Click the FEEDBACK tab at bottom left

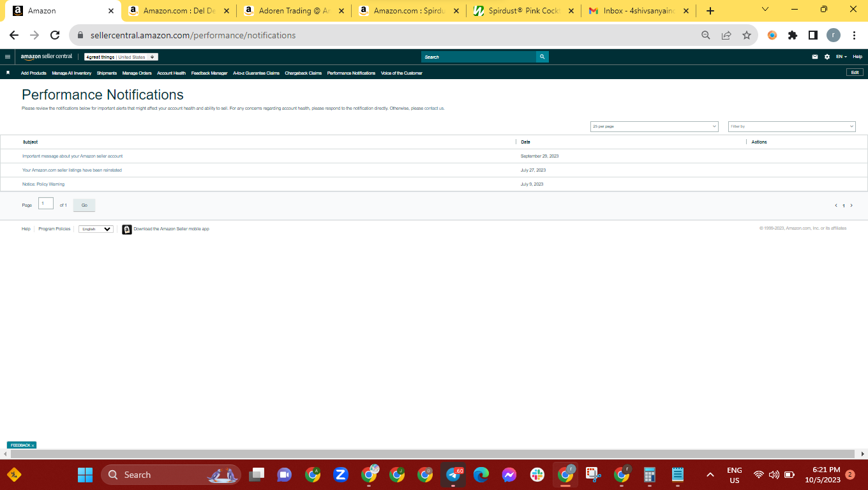pos(22,445)
